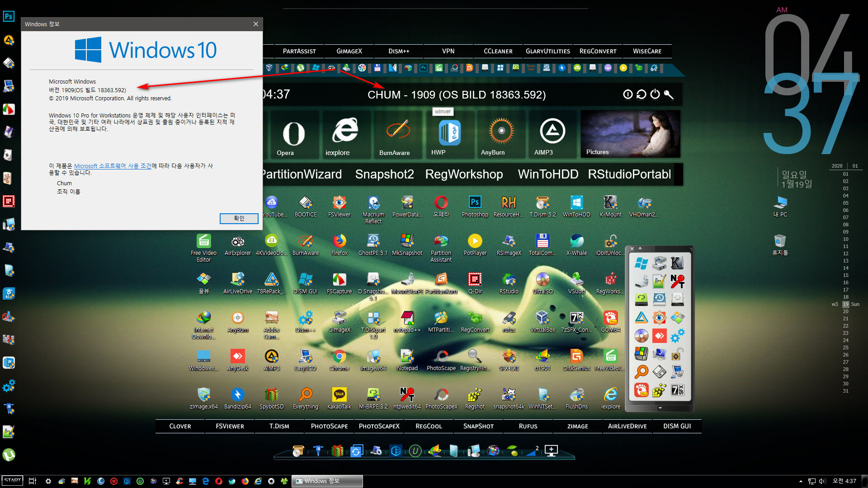
Task: Select the GLARYUTILITIES top menu item
Action: [x=548, y=51]
